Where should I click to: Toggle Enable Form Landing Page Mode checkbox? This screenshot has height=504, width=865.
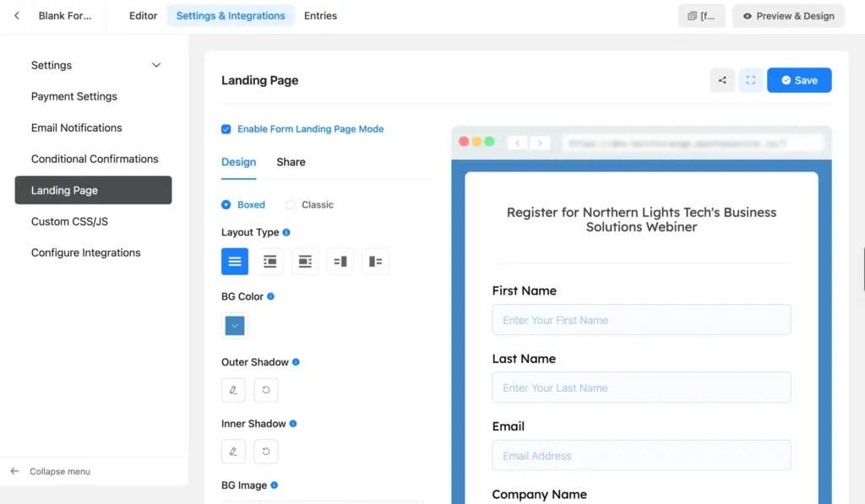pyautogui.click(x=226, y=129)
